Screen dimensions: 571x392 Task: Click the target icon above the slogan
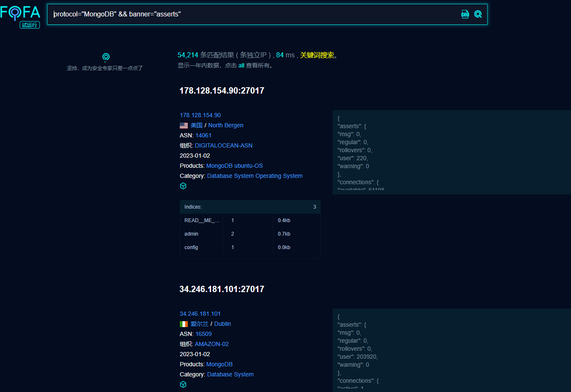pyautogui.click(x=106, y=57)
